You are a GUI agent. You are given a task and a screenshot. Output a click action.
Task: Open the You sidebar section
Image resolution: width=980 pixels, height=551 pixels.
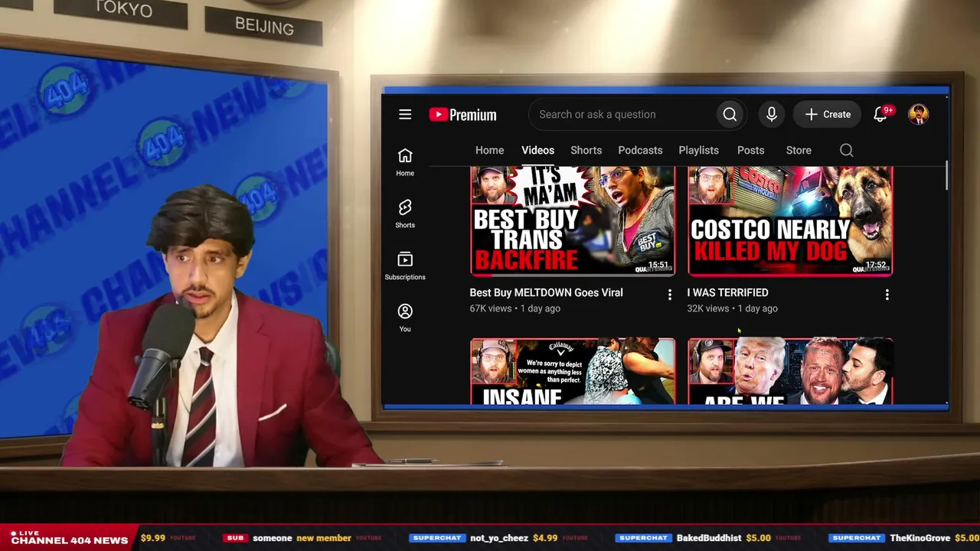click(405, 318)
